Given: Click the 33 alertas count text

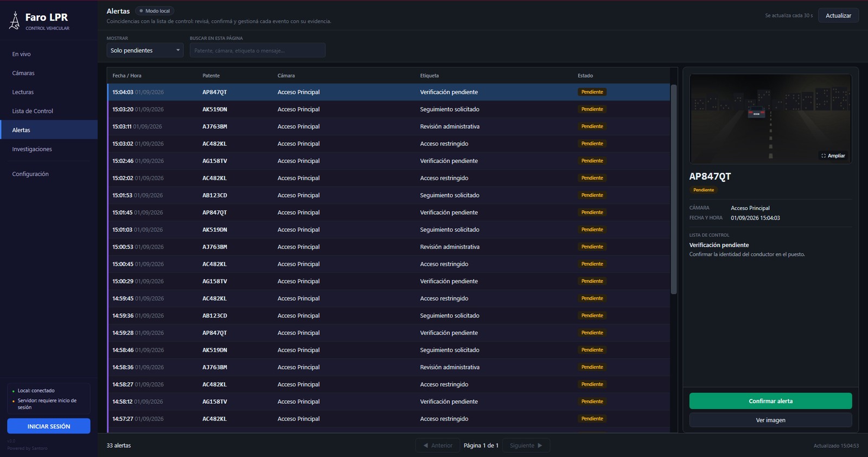Looking at the screenshot, I should click(119, 446).
